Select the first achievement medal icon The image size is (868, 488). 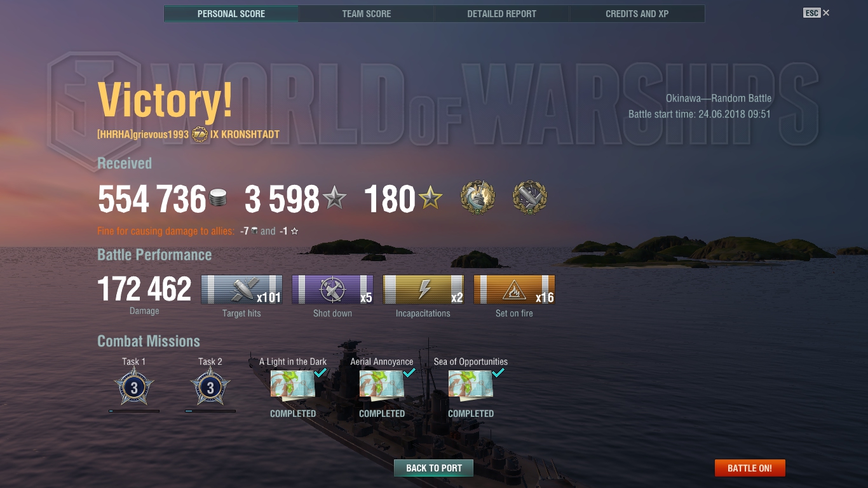click(478, 198)
